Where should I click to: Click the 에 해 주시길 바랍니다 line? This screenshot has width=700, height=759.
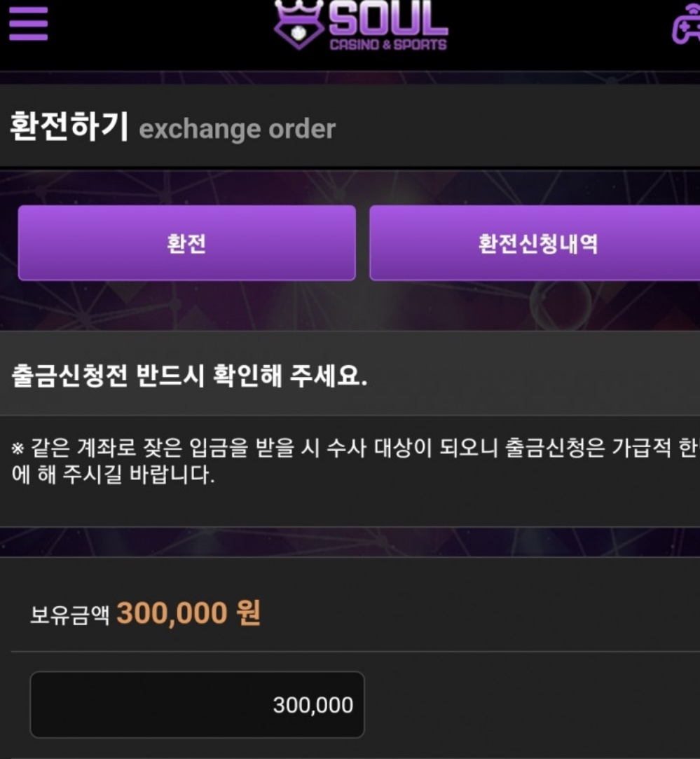[x=112, y=474]
